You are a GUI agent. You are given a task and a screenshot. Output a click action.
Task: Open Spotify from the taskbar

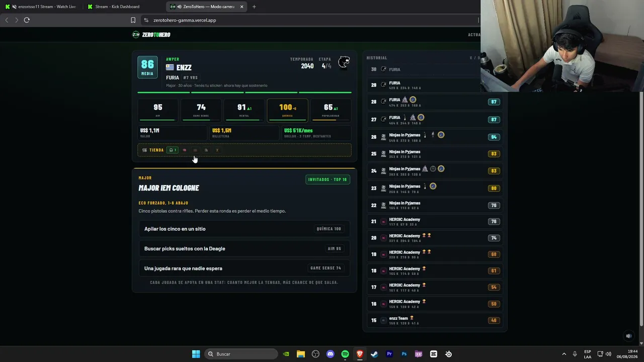(345, 354)
